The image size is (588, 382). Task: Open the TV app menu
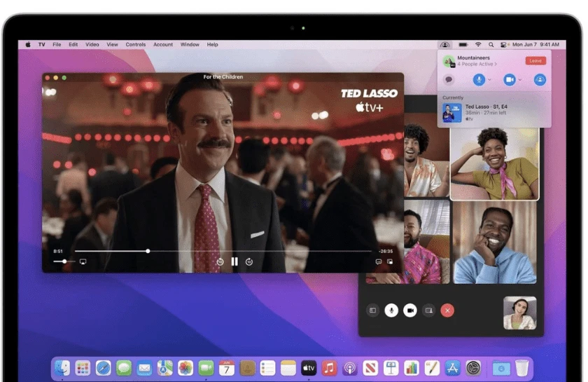click(41, 44)
